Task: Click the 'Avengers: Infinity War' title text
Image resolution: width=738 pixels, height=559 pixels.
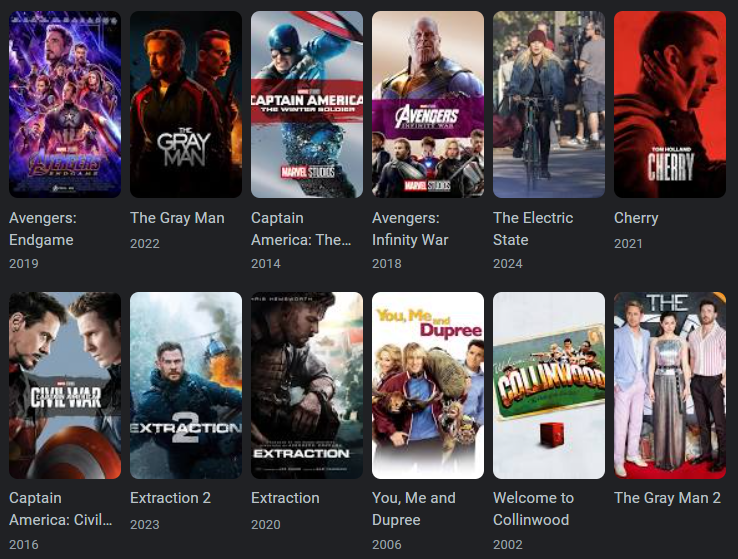Action: [410, 229]
